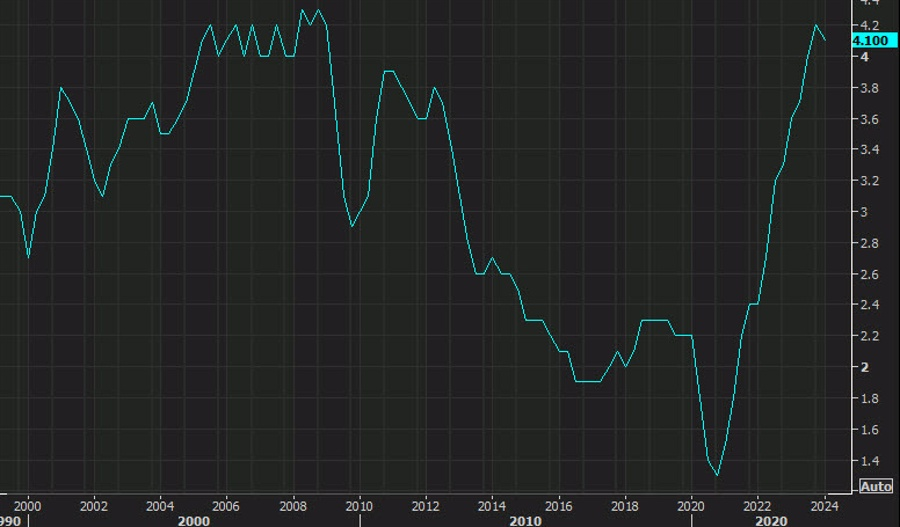900x527 pixels.
Task: Click the 4.2 y-axis value
Action: pos(868,25)
